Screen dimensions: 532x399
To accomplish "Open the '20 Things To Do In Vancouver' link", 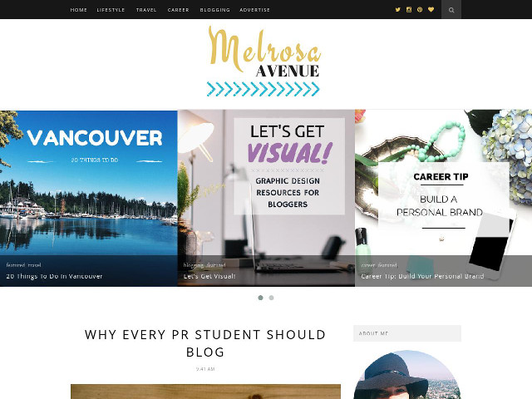I will (x=54, y=276).
